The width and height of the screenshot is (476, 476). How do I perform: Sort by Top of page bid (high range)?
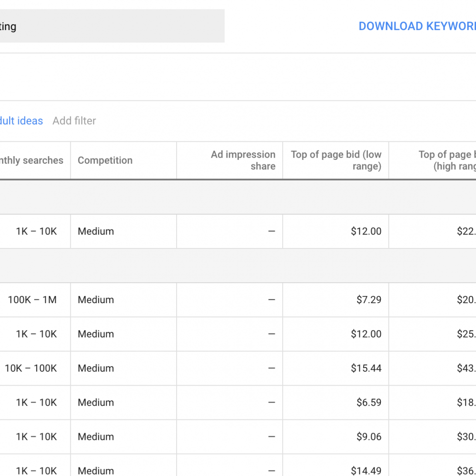447,160
